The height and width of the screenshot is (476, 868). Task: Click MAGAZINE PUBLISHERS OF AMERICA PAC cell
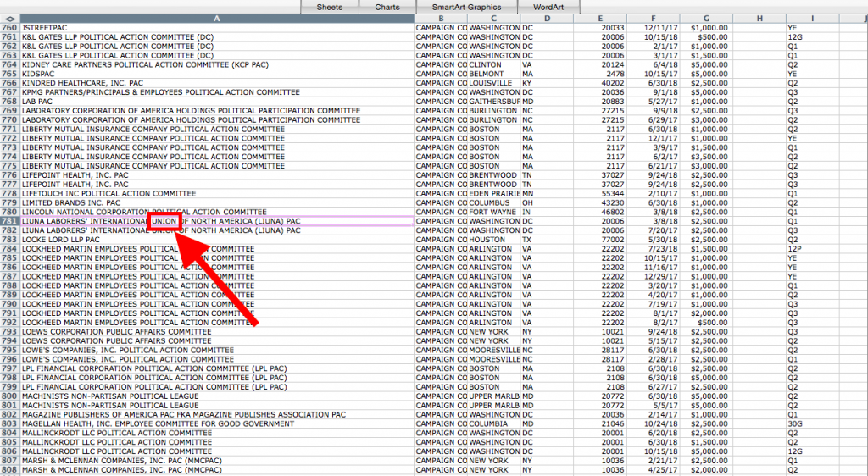[217, 415]
